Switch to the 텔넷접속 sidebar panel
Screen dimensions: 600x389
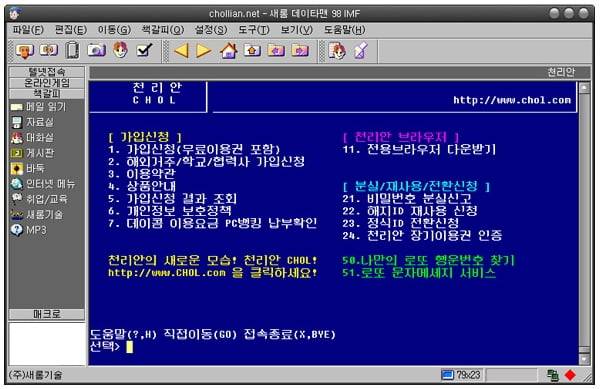point(47,72)
